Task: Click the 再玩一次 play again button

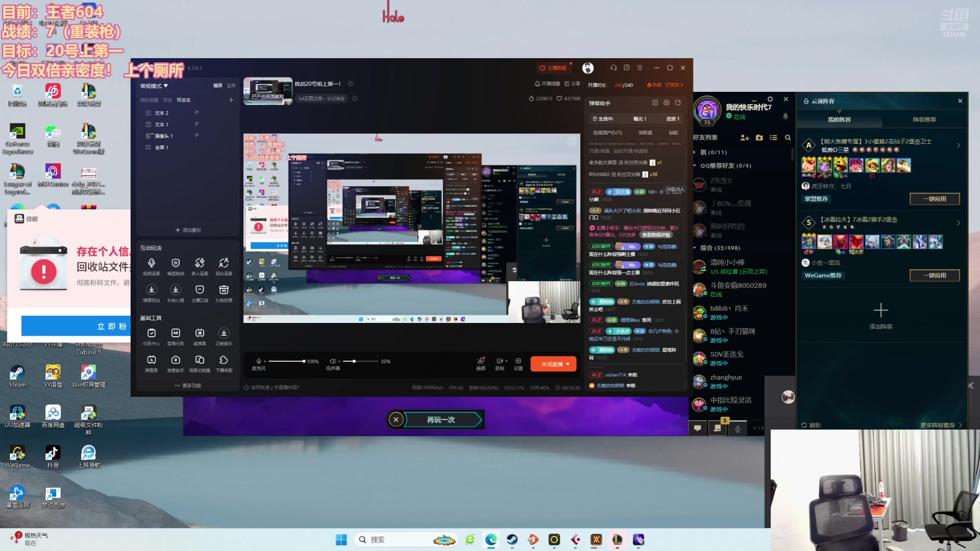Action: click(441, 420)
